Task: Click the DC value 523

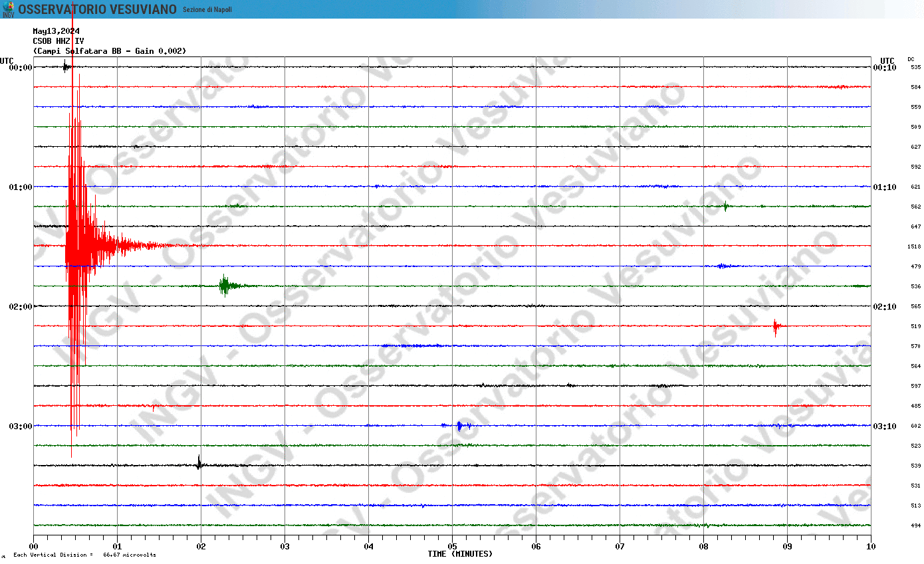Action: 916,446
